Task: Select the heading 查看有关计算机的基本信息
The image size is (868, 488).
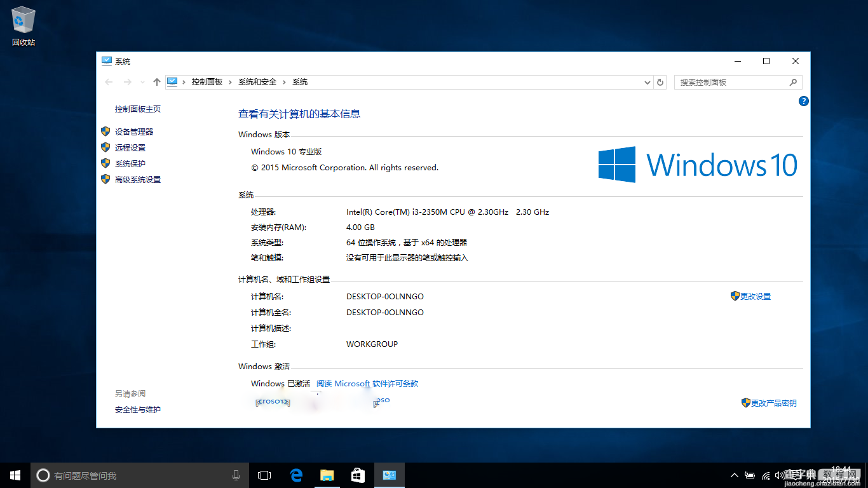Action: [299, 114]
